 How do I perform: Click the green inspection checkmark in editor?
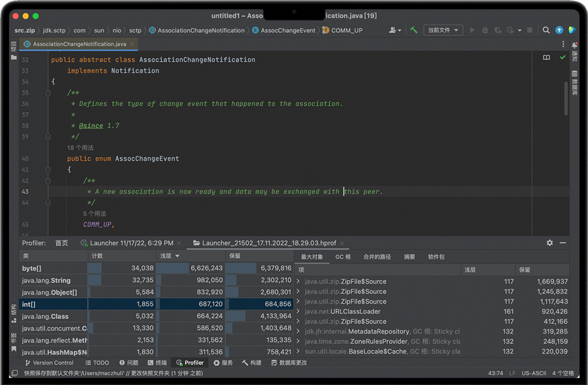point(562,58)
